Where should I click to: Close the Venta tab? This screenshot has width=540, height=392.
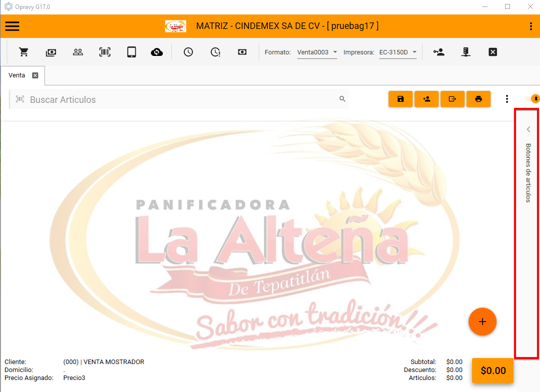coord(35,75)
